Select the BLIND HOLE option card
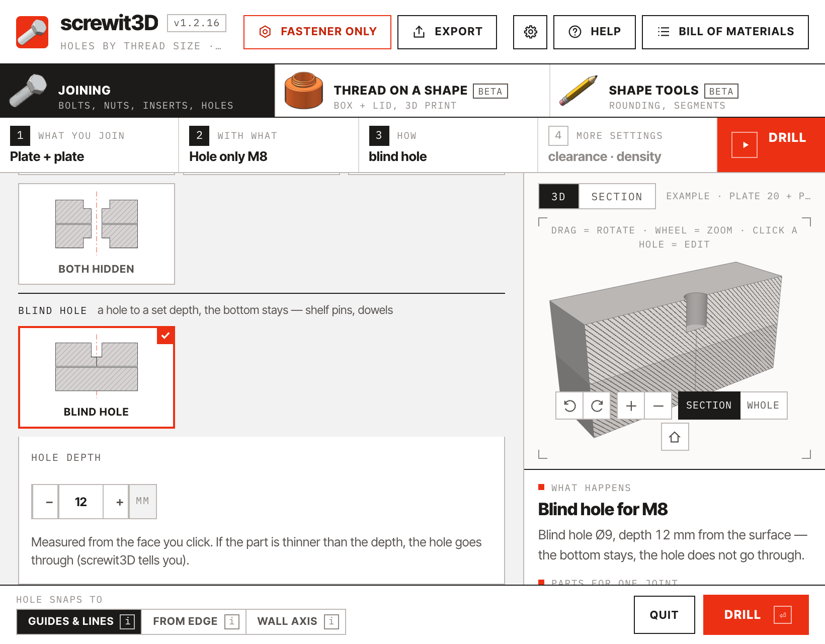The image size is (825, 644). pos(97,377)
